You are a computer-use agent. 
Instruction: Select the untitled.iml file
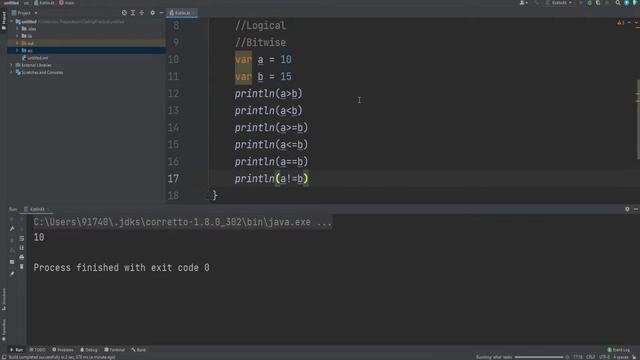coord(36,58)
